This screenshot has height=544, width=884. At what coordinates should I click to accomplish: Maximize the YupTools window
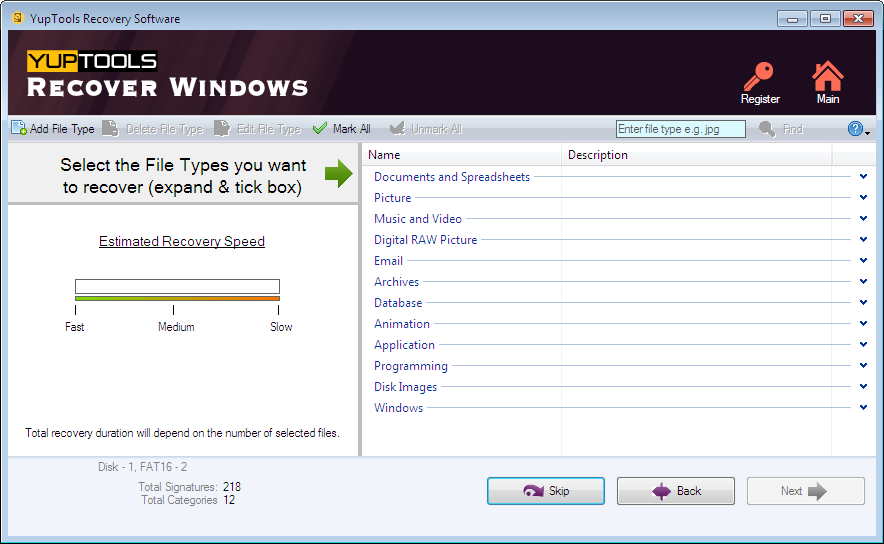point(825,19)
